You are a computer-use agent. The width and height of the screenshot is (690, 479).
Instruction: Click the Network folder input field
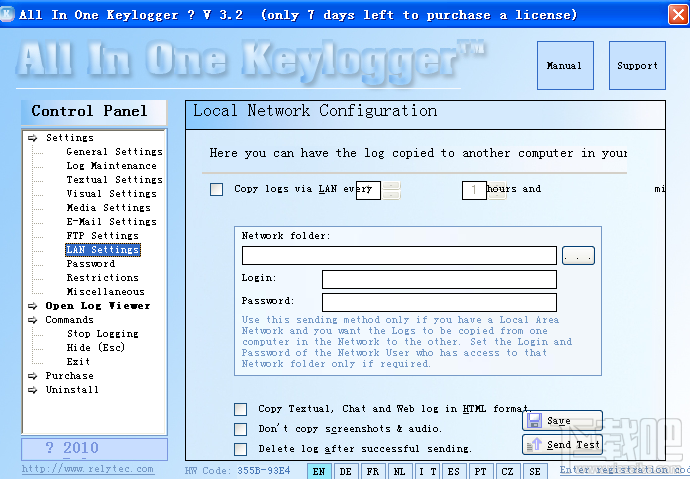point(399,256)
